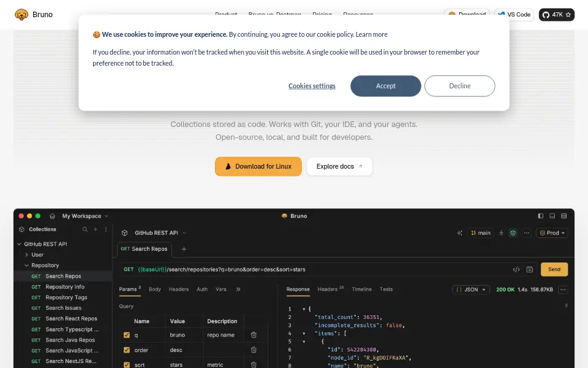Search collections with the magnifier icon
Screen dimensions: 588x368
coord(85,229)
